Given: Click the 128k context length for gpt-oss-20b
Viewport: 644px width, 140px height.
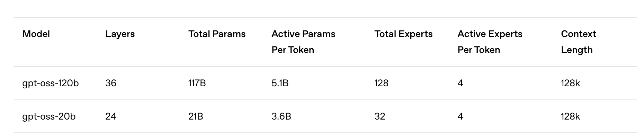Looking at the screenshot, I should pos(570,116).
